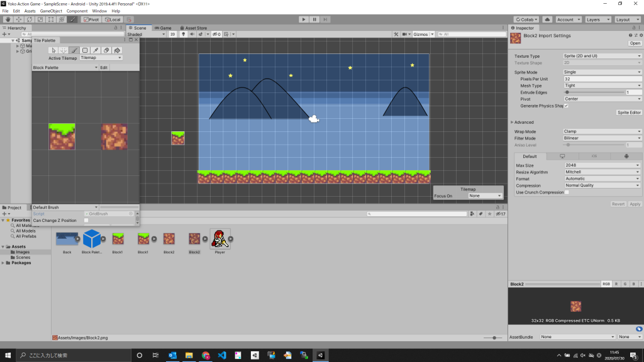Select the Transform tool in main toolbar
The height and width of the screenshot is (362, 644).
pos(62,19)
